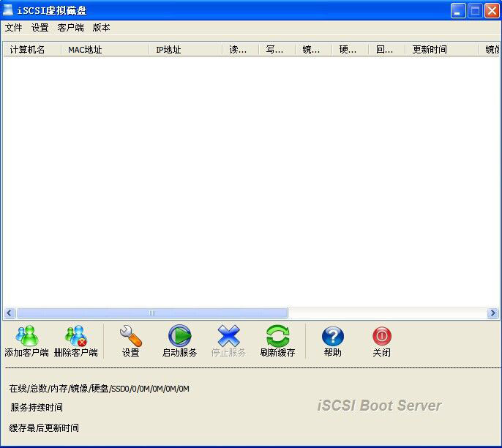
Task: Click the horizontal scrollbar right arrow
Action: (x=492, y=313)
